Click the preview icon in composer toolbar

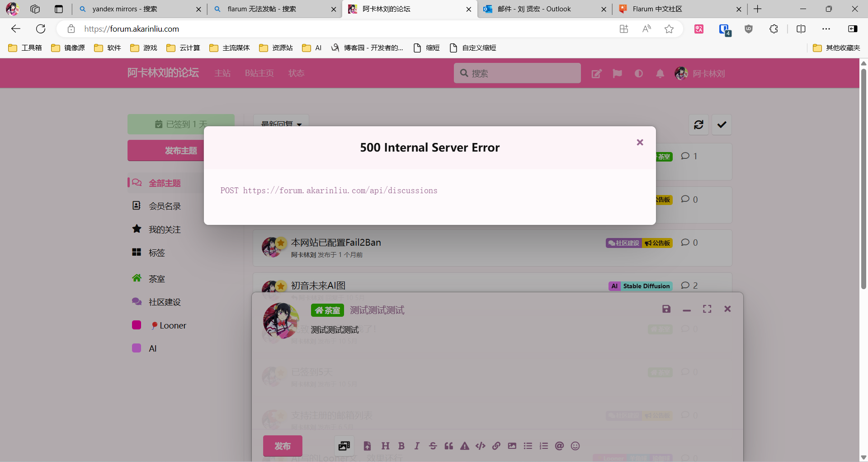(344, 446)
